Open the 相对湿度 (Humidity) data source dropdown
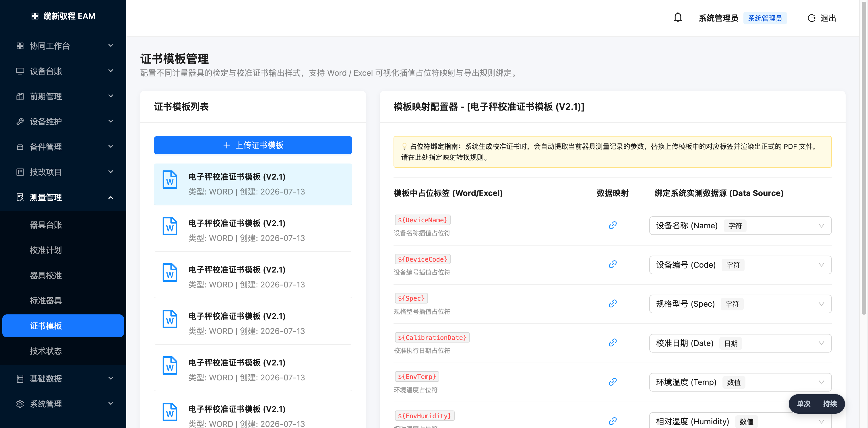Screen dimensions: 868x428 [x=740, y=421]
